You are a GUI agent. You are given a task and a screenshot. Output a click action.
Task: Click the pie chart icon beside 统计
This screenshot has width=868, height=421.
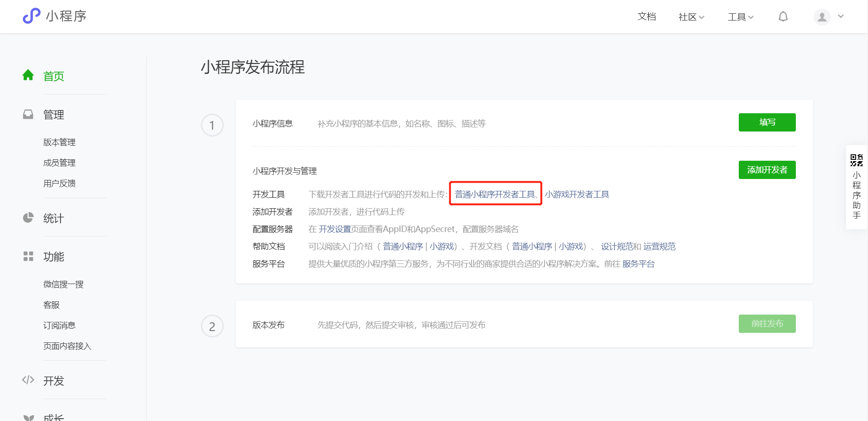point(28,217)
